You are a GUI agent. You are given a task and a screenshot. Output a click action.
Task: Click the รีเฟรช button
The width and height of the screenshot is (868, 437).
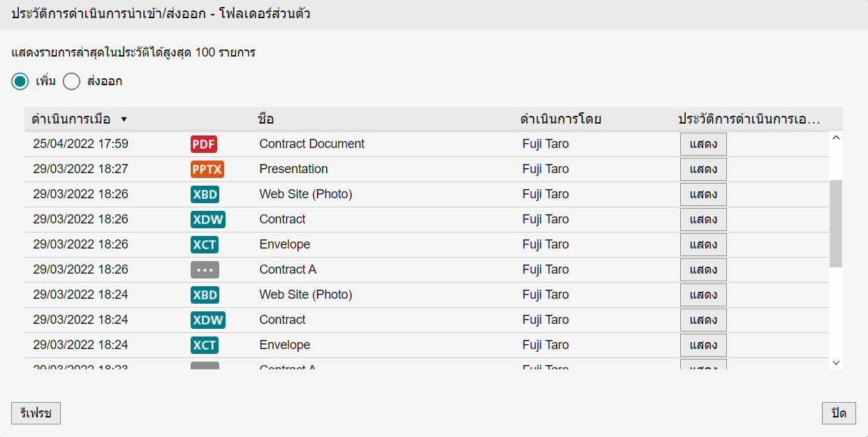36,413
